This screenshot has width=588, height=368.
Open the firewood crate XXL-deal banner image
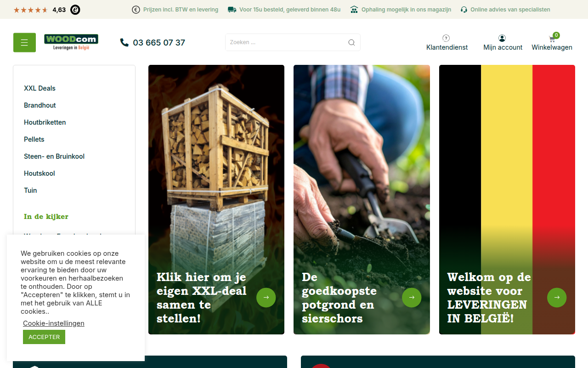(x=216, y=200)
